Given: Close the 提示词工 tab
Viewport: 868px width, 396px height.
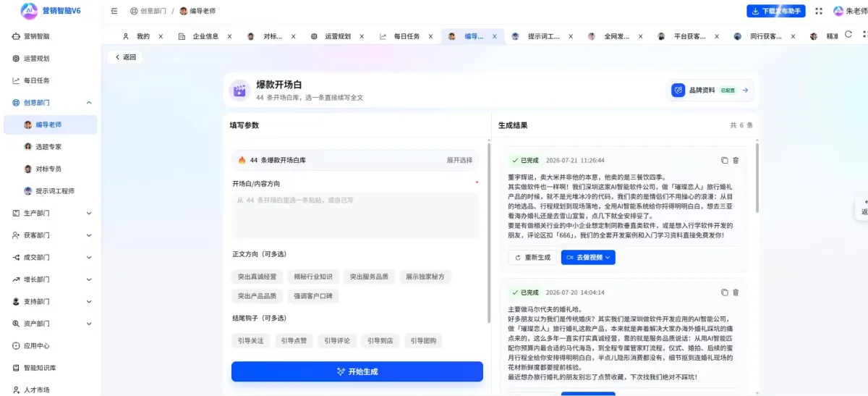Looking at the screenshot, I should pos(571,36).
